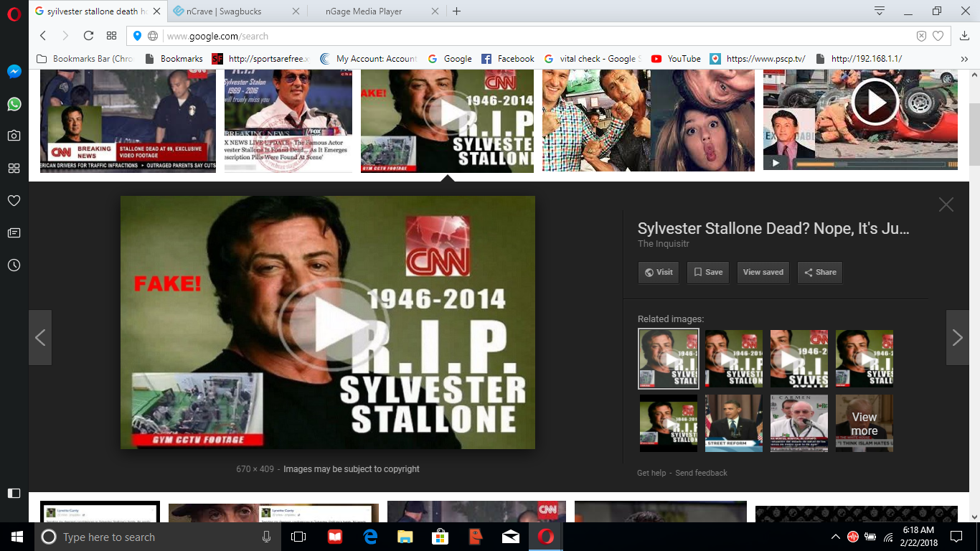Click the Visit button

point(659,272)
